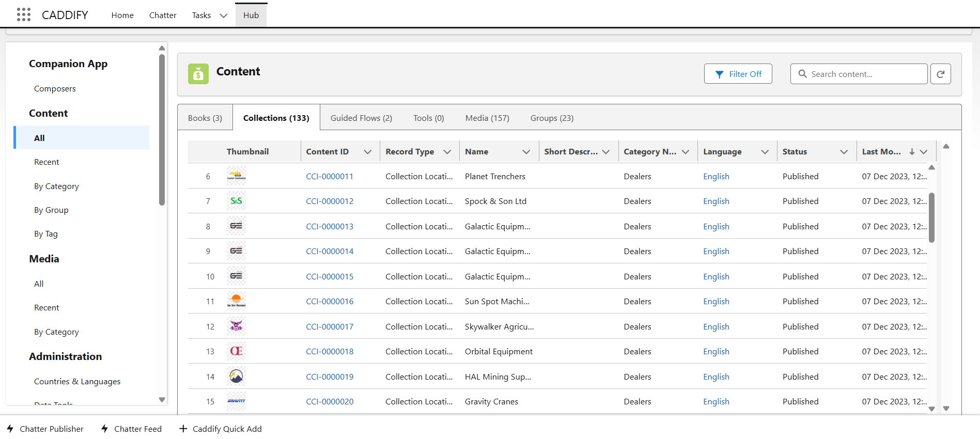The height and width of the screenshot is (439, 980).
Task: Go to the Home tab
Action: tap(122, 15)
